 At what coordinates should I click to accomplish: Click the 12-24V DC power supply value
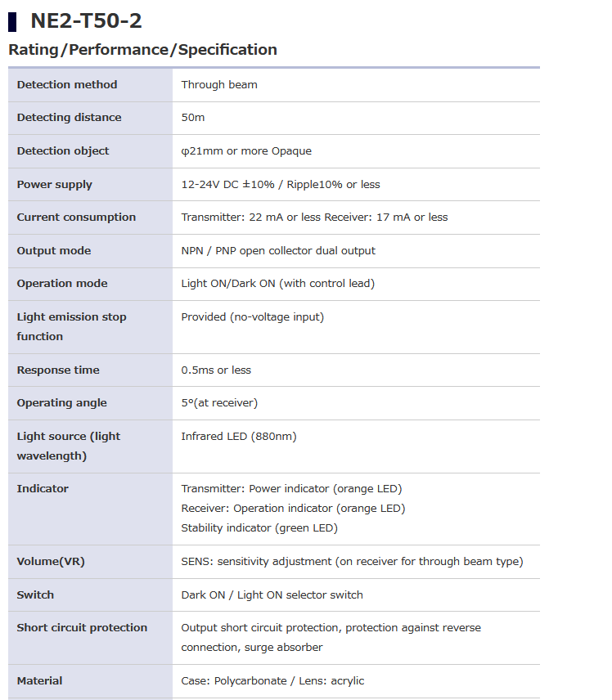tap(281, 185)
